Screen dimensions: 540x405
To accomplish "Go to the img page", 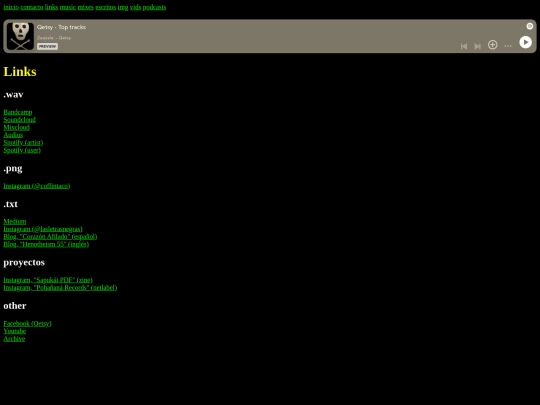I will click(x=123, y=7).
